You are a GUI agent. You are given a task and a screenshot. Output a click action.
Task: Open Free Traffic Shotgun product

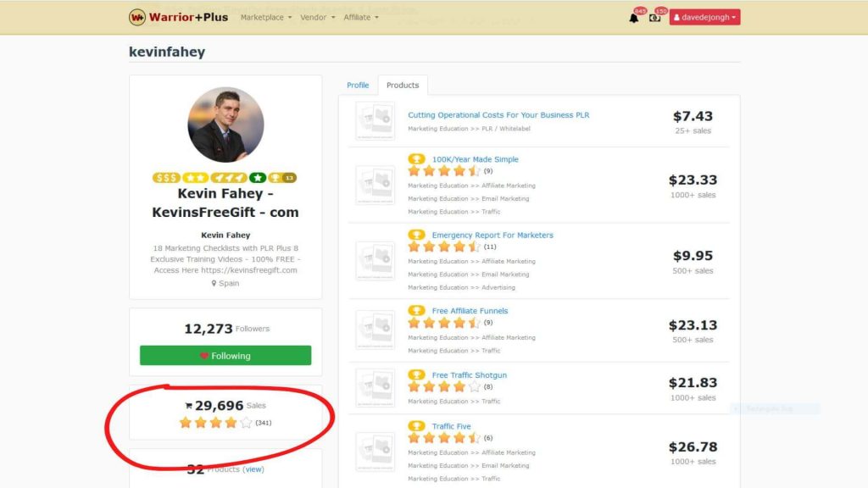pos(469,375)
